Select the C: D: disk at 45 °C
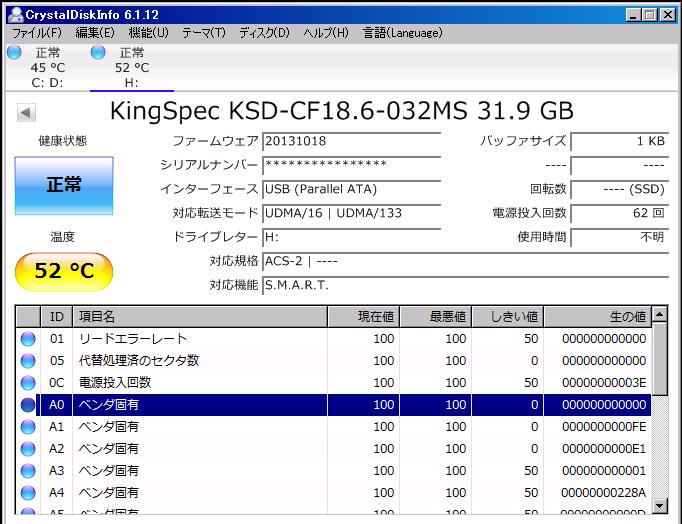Image resolution: width=682 pixels, height=524 pixels. tap(47, 67)
